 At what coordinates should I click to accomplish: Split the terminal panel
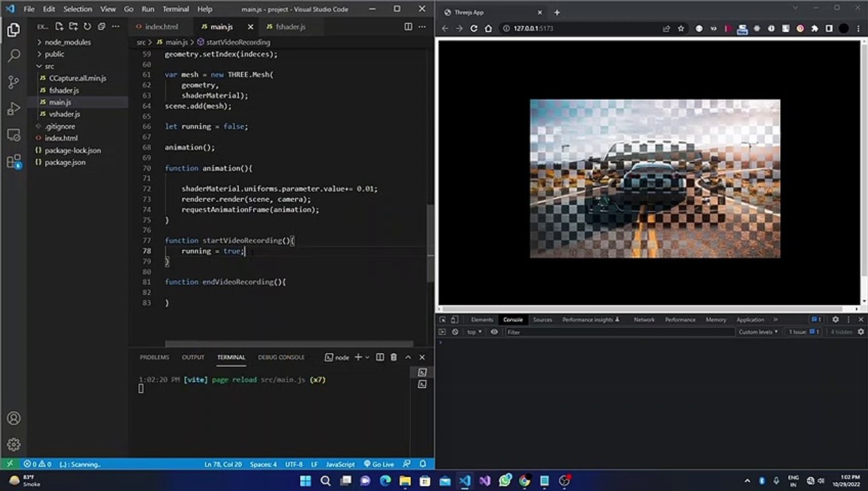point(380,357)
